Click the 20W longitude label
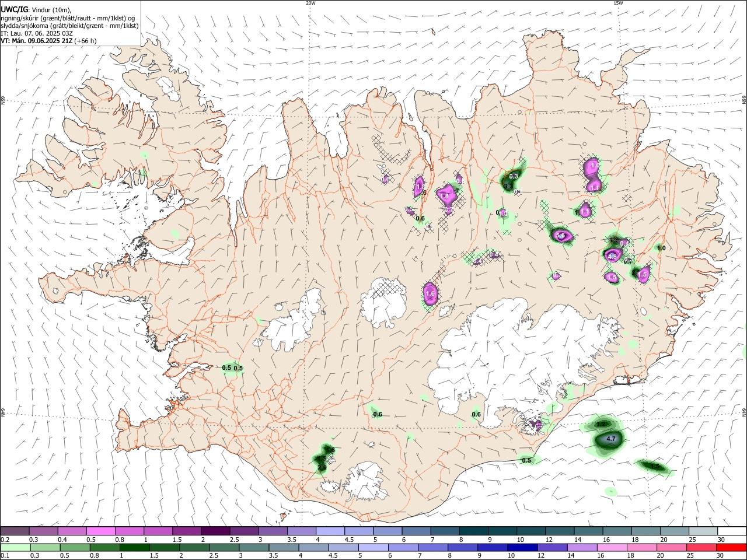 click(x=310, y=3)
